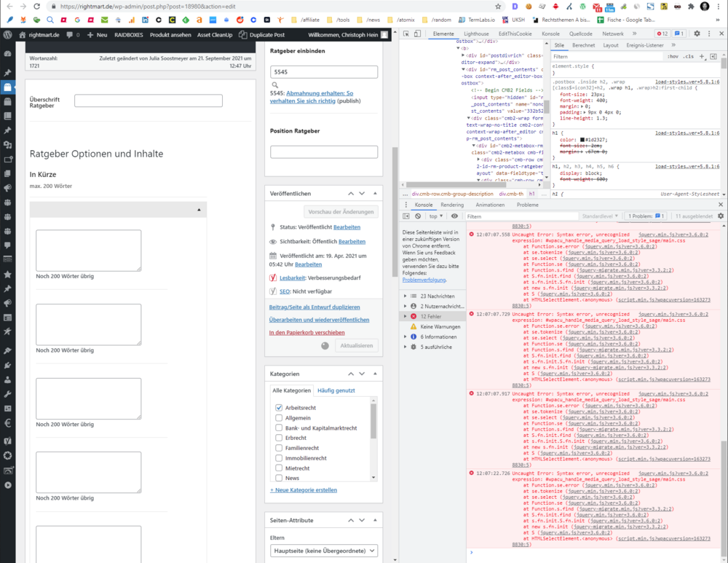Click the Aktualisieren button

pyautogui.click(x=357, y=346)
